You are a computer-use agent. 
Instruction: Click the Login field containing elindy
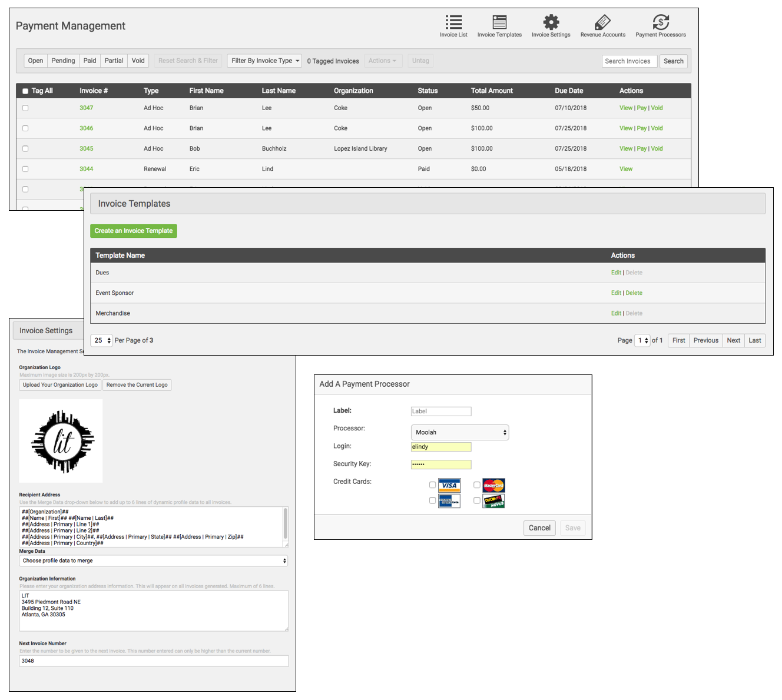pyautogui.click(x=441, y=447)
